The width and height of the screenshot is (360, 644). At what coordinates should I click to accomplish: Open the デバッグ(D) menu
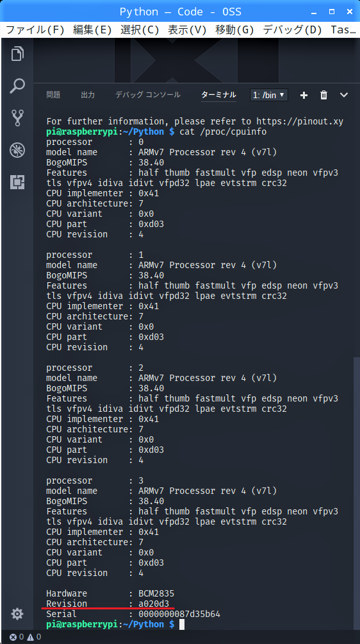click(x=293, y=30)
